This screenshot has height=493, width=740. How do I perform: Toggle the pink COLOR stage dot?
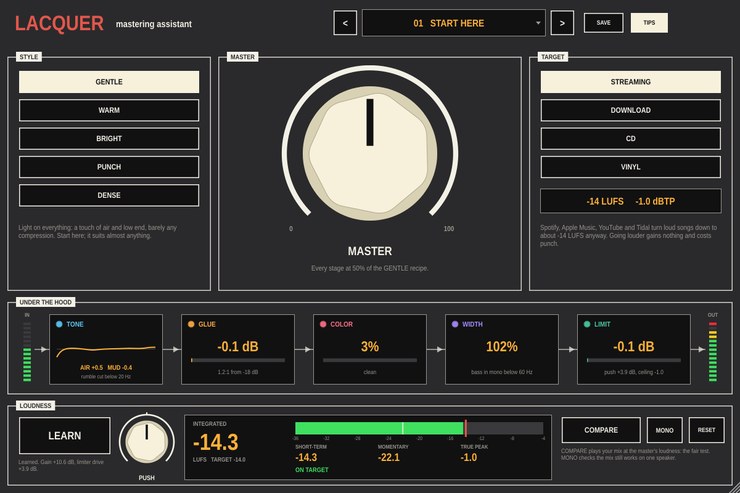coord(323,324)
